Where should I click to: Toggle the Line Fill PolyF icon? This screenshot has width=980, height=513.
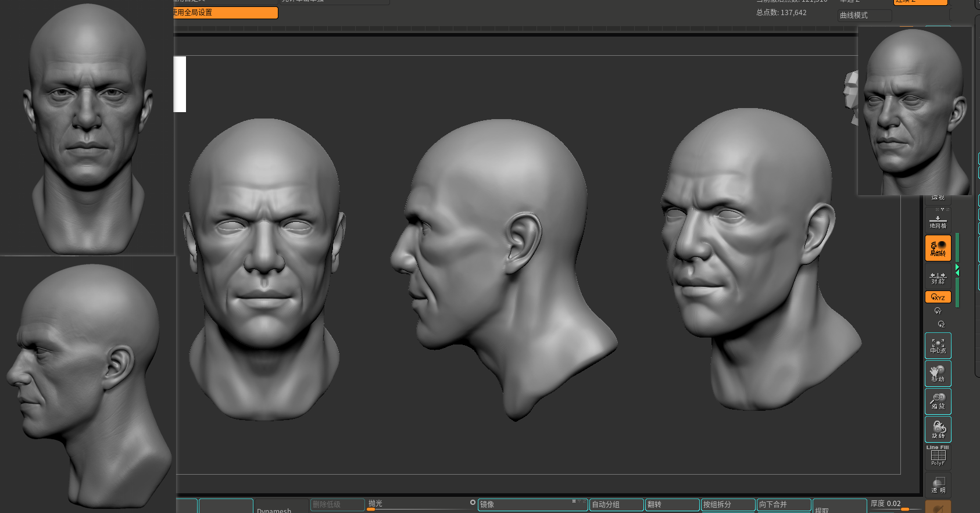[938, 457]
